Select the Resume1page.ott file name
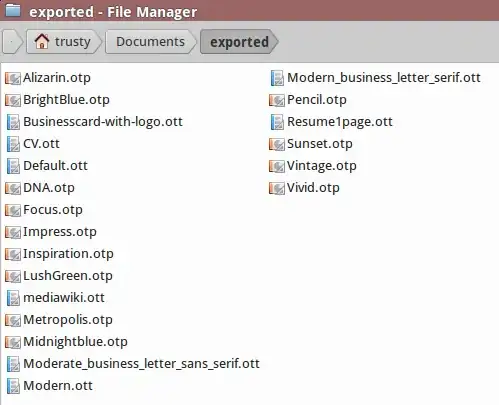499x405 pixels. click(x=340, y=122)
